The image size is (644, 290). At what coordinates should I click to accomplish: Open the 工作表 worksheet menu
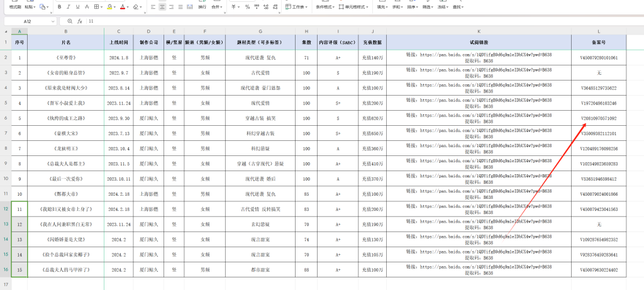point(297,7)
